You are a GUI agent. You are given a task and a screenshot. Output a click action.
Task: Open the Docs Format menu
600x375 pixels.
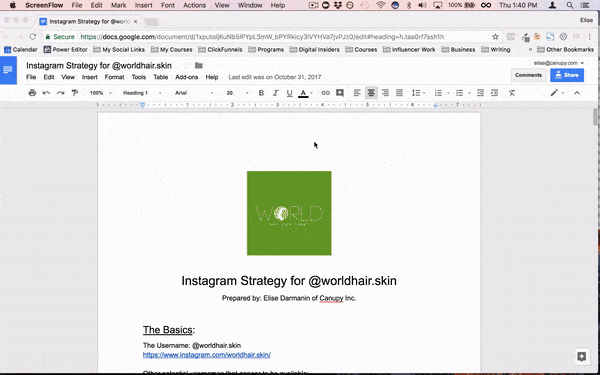point(114,77)
